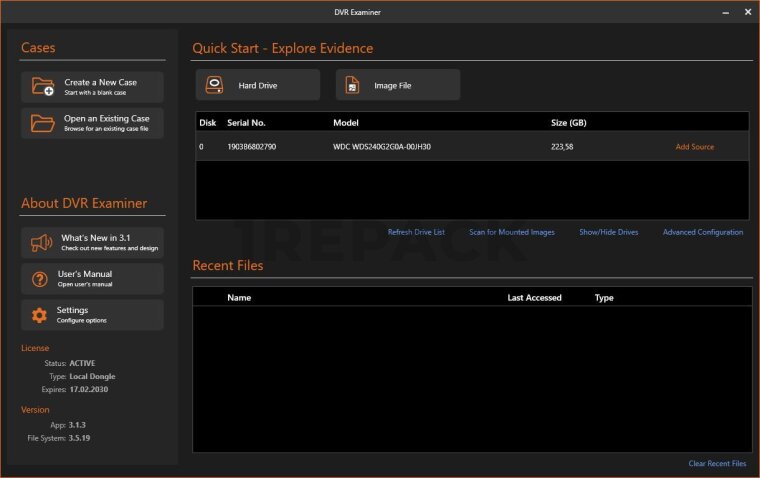Screen dimensions: 760x478
Task: Refresh Drive List link
Action: [416, 232]
